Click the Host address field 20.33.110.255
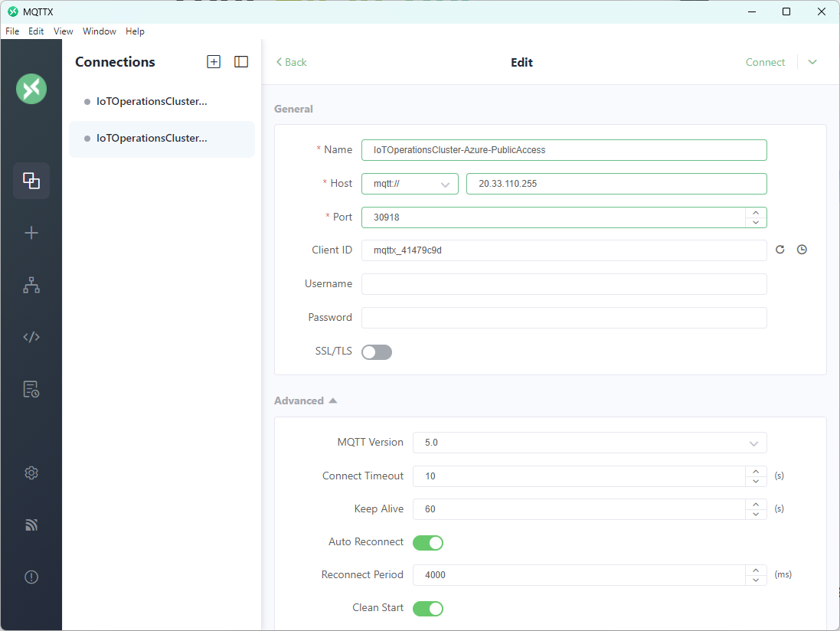Image resolution: width=840 pixels, height=631 pixels. pyautogui.click(x=616, y=184)
